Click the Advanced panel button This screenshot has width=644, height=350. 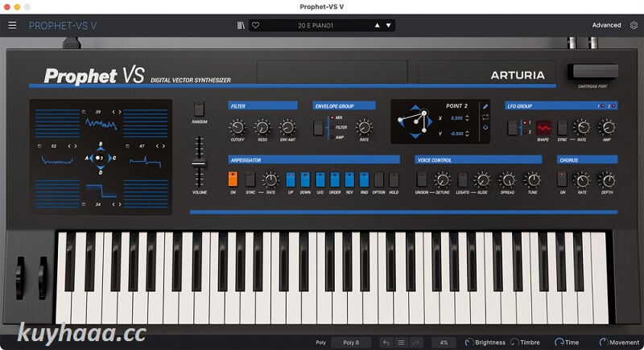click(x=606, y=25)
